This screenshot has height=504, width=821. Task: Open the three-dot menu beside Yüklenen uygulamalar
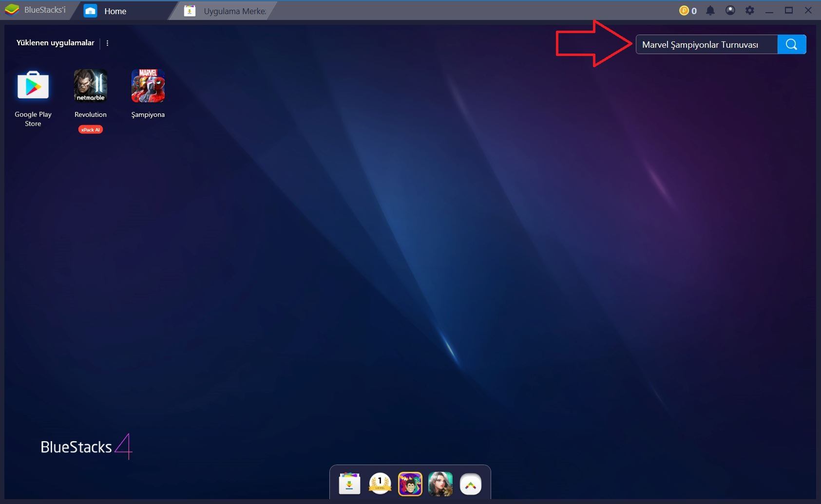point(107,43)
